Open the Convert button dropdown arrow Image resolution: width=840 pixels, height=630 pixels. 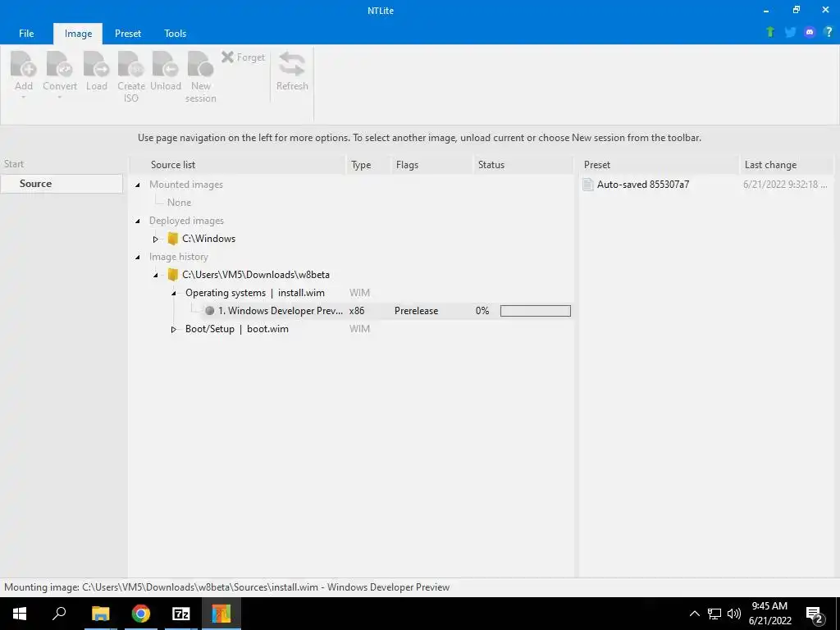(59, 98)
